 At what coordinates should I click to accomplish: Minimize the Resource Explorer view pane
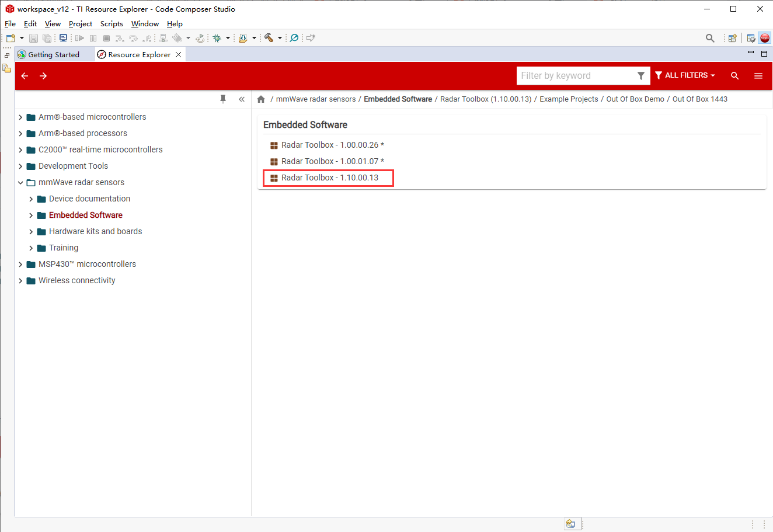[x=751, y=53]
